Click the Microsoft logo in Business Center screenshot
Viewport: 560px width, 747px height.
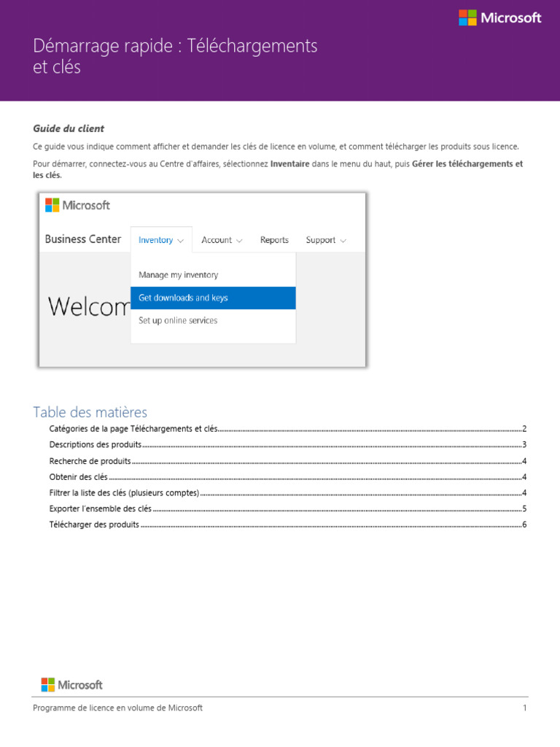pyautogui.click(x=77, y=205)
